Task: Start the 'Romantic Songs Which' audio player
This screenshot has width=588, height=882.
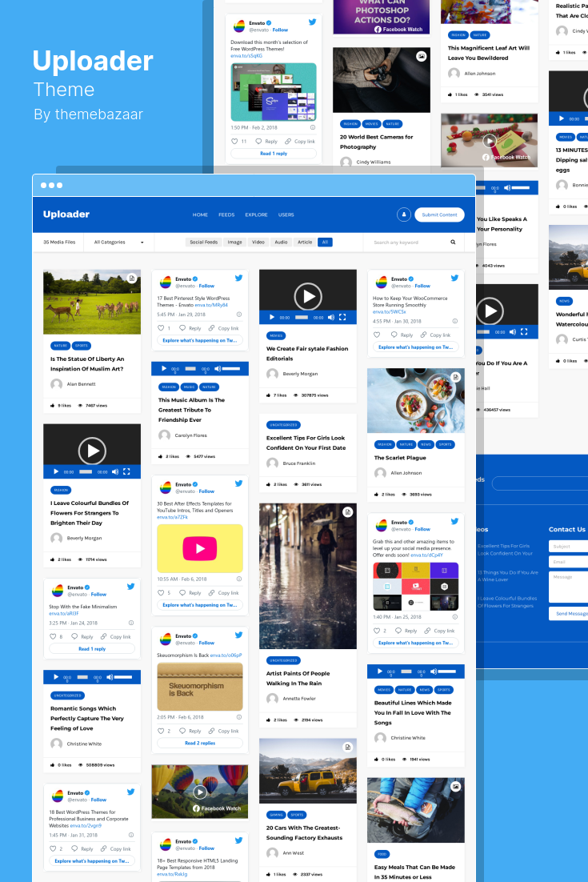Action: coord(56,676)
